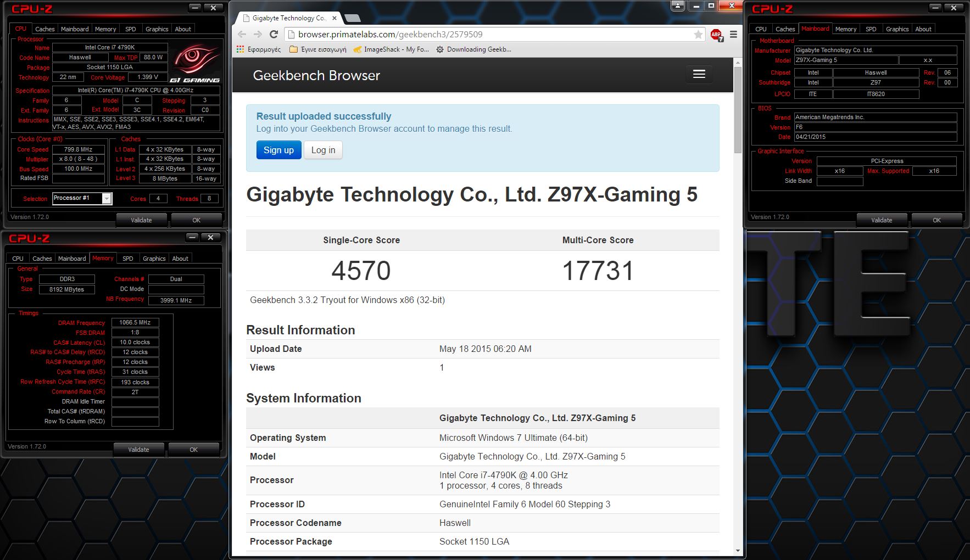
Task: Open About tab in CPU window
Action: pyautogui.click(x=183, y=29)
